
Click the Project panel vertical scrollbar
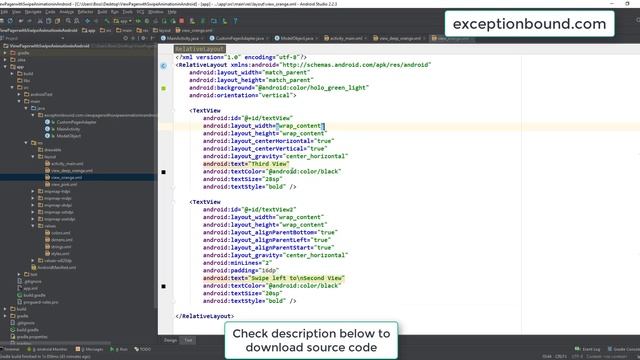tap(156, 176)
